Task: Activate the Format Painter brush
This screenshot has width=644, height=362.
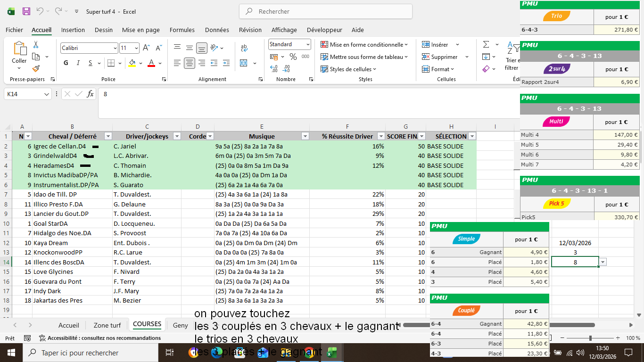Action: pyautogui.click(x=36, y=68)
